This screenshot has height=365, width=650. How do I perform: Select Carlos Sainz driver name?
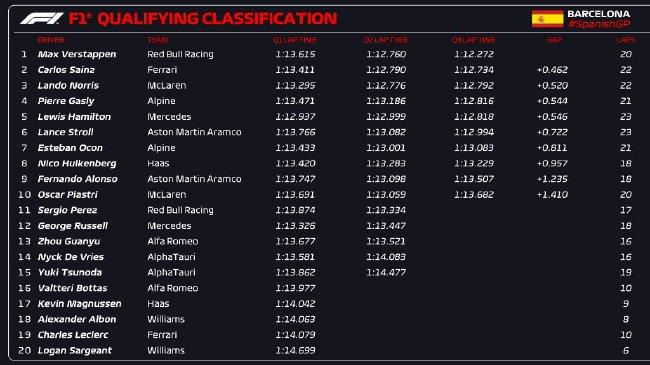[x=66, y=70]
